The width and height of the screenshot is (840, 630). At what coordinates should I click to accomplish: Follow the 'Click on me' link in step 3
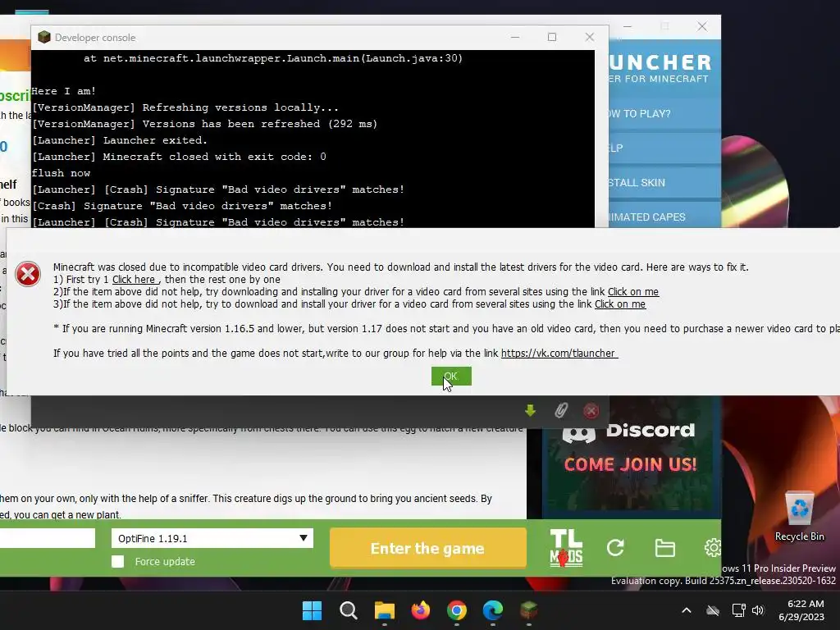click(x=620, y=304)
